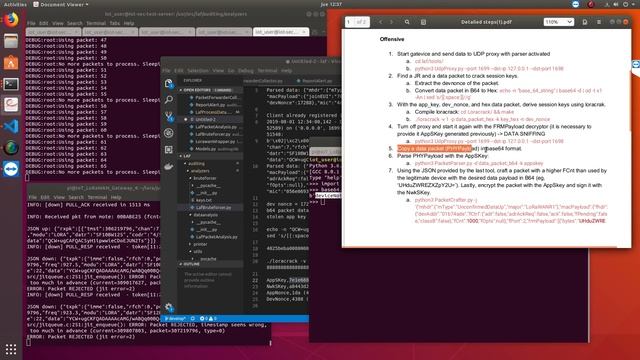This screenshot has width=640, height=360.
Task: Open Help menu in the lower Gateway terminal
Action: coord(116,197)
